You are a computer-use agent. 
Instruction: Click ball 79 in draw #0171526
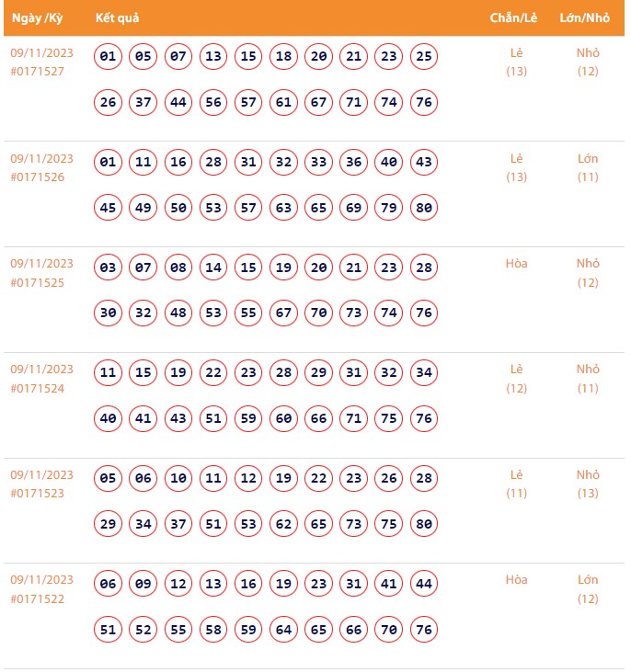[389, 208]
